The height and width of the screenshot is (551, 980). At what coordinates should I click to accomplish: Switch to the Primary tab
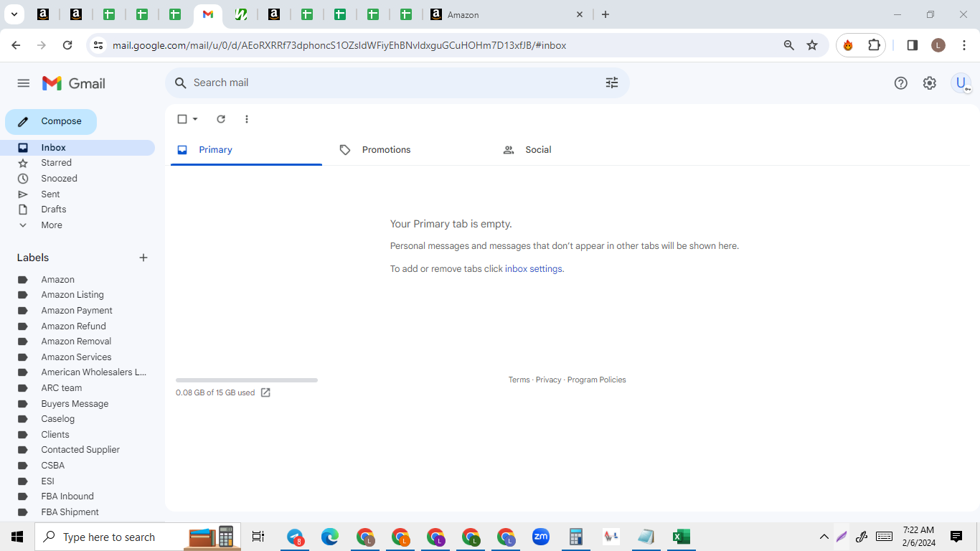point(246,150)
